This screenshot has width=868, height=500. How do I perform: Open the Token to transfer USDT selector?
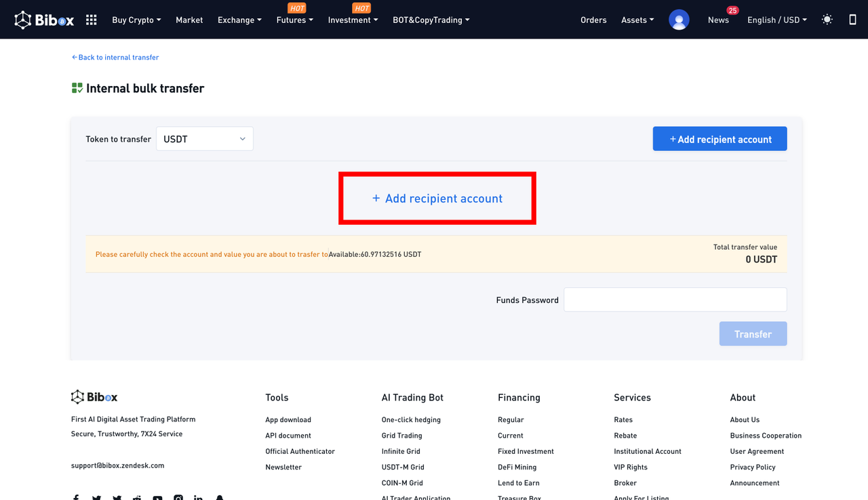point(204,139)
